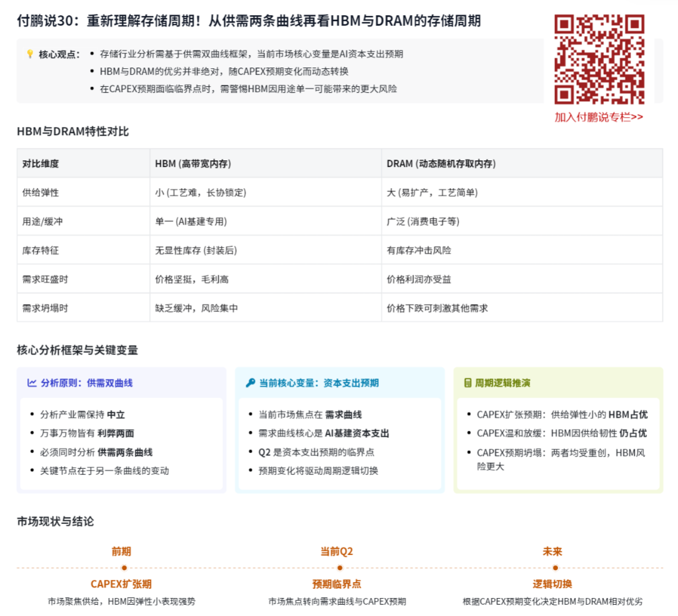Click the 当前Q2 timeline label
Image resolution: width=678 pixels, height=616 pixels.
[x=336, y=552]
